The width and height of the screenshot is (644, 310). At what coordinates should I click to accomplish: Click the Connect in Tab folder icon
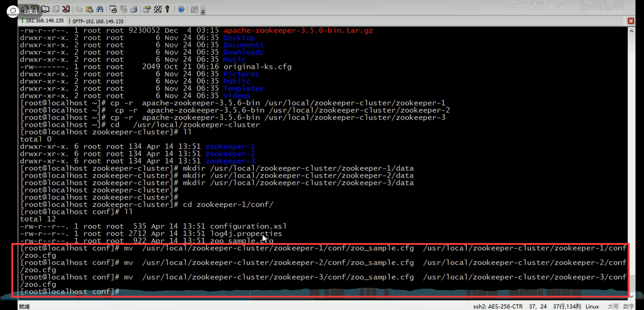click(x=45, y=9)
